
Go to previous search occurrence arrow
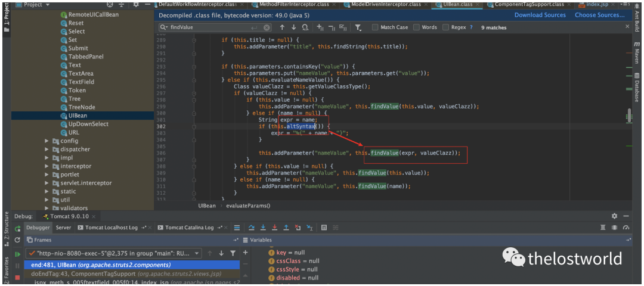(283, 27)
